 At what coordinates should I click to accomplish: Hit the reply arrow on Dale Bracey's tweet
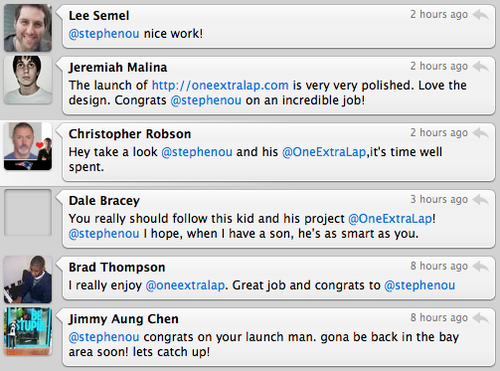coord(481,199)
